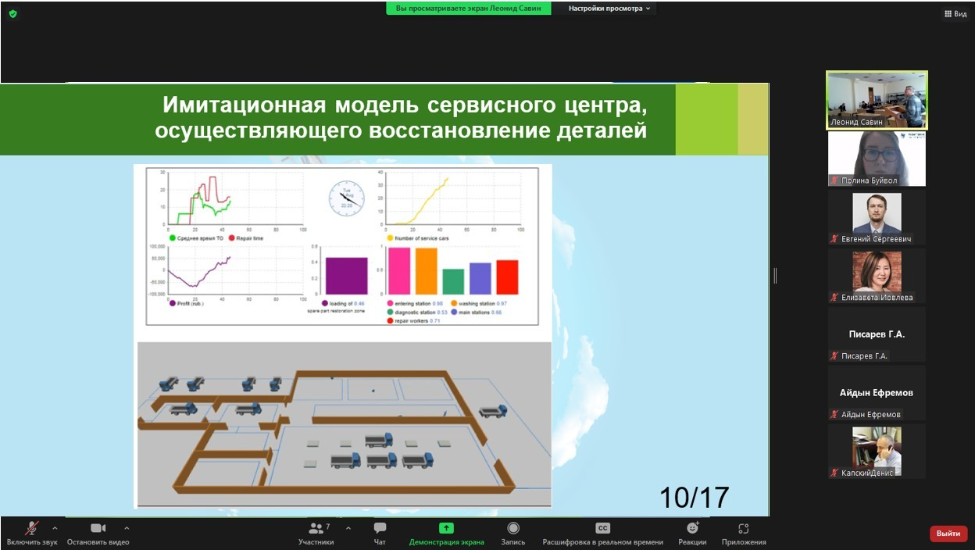Image resolution: width=980 pixels, height=553 pixels.
Task: Click Писарев Г.А. participant tile
Action: (876, 335)
